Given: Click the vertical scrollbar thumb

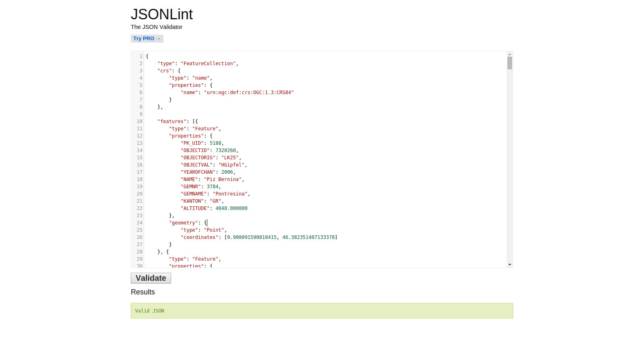Looking at the screenshot, I should pyautogui.click(x=510, y=63).
